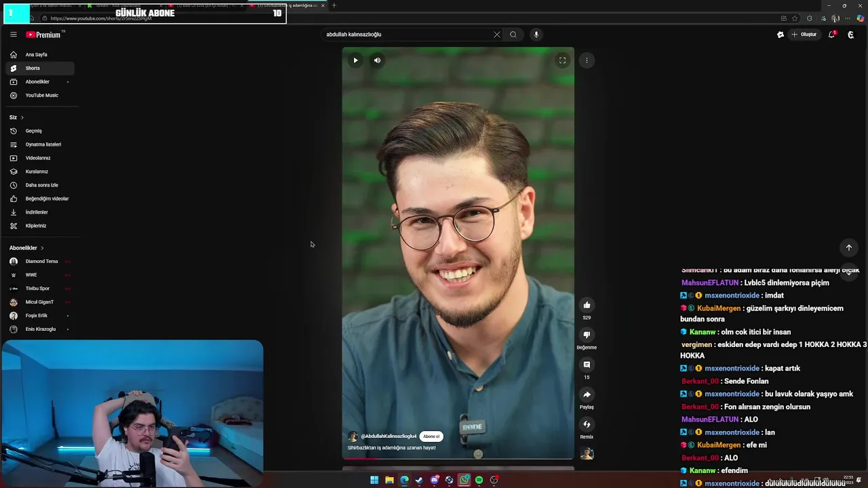Open File Explorer from the taskbar

point(389,480)
